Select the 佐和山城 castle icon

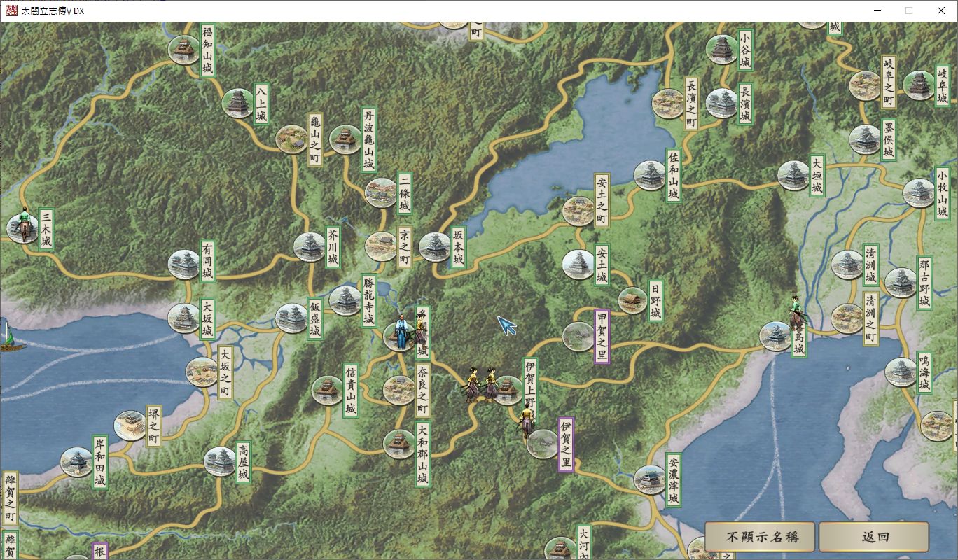(x=649, y=175)
